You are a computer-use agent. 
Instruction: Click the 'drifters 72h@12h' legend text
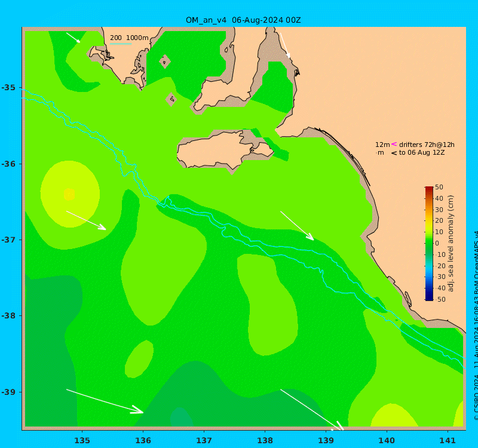coord(427,145)
